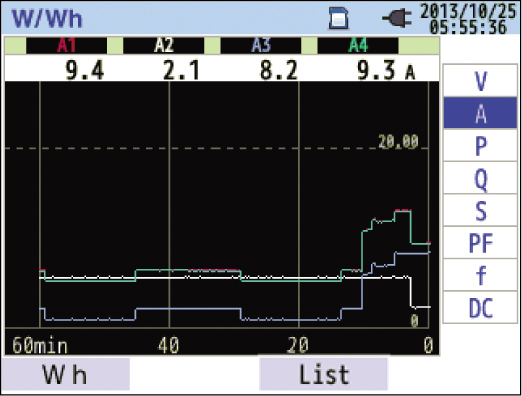Switch to the P active power tab
This screenshot has width=522, height=396.
pyautogui.click(x=480, y=145)
